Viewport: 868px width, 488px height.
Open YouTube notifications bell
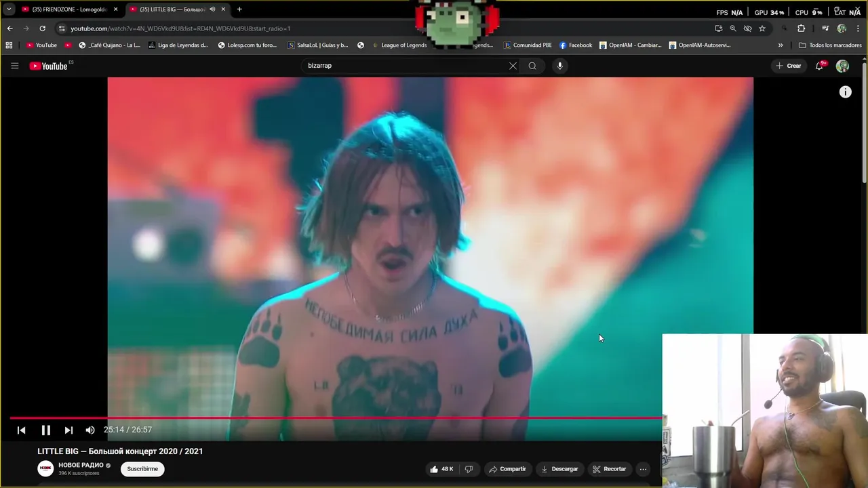click(x=820, y=66)
